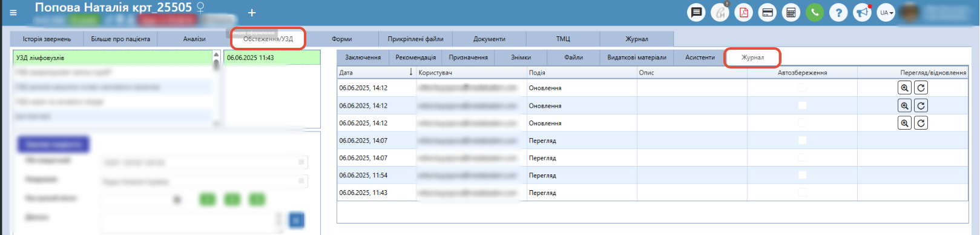Restore the middle 14:12 update entry

(x=921, y=105)
